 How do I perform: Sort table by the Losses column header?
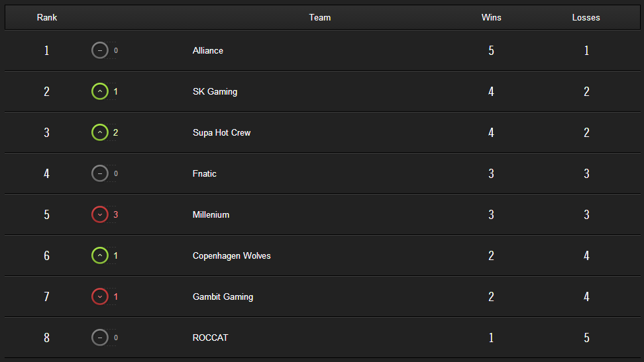(x=586, y=18)
